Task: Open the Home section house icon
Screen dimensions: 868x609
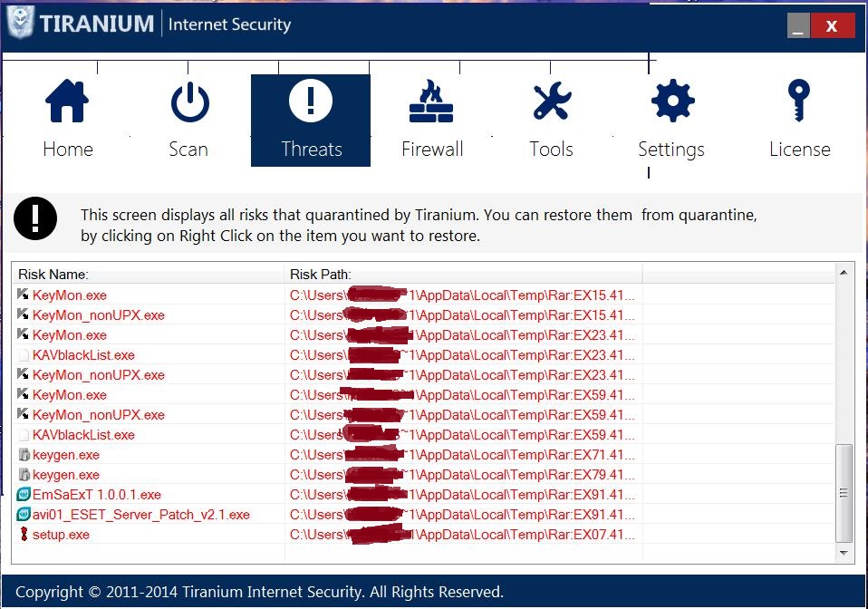Action: pos(67,101)
